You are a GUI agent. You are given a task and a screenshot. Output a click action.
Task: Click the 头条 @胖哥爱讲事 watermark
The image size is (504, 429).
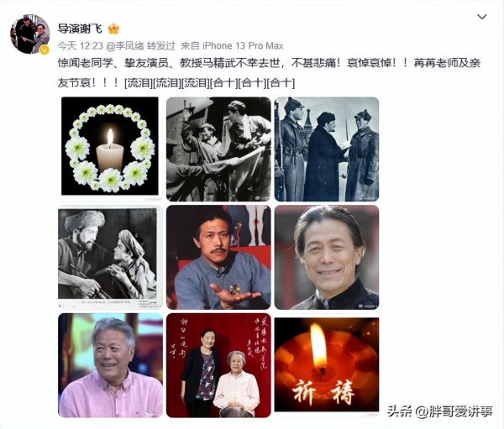coord(439,411)
